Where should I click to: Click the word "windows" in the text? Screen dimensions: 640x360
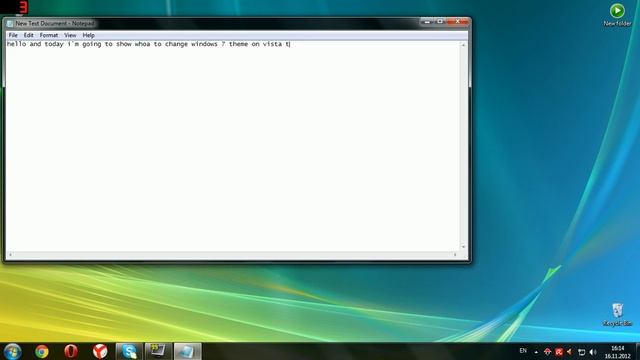pos(204,44)
